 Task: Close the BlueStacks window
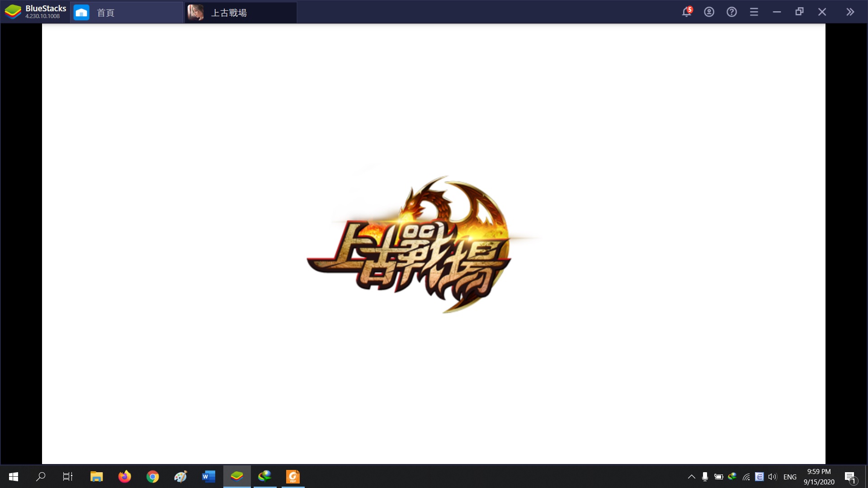pos(822,12)
